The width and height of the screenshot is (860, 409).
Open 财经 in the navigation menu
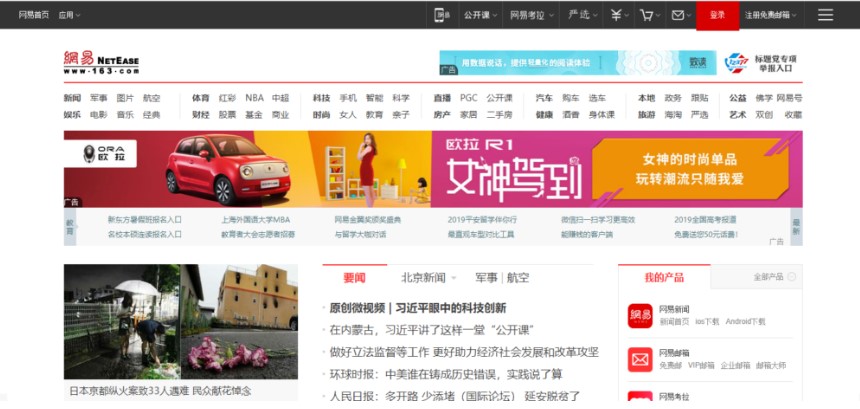pos(200,115)
